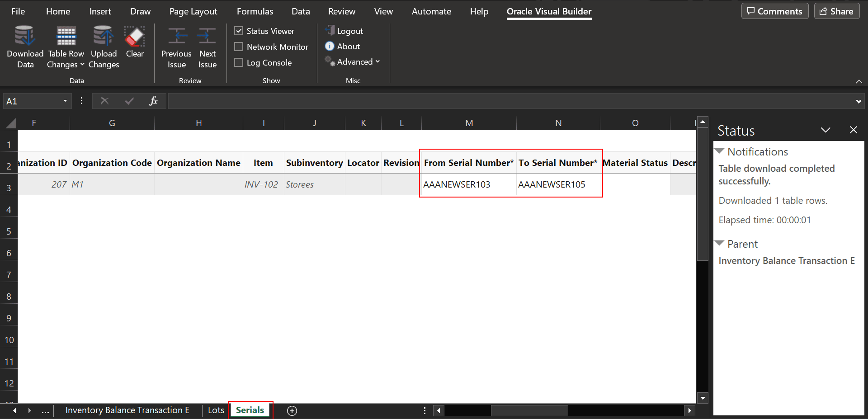Switch to the Home ribbon tab

coord(58,11)
